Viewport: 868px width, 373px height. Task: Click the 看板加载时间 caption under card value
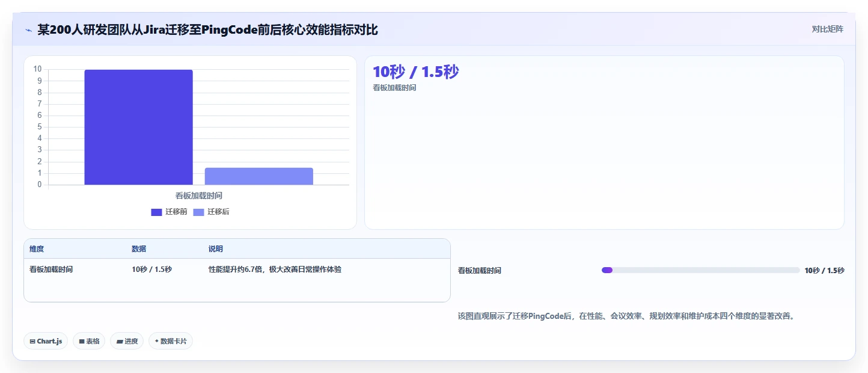394,88
